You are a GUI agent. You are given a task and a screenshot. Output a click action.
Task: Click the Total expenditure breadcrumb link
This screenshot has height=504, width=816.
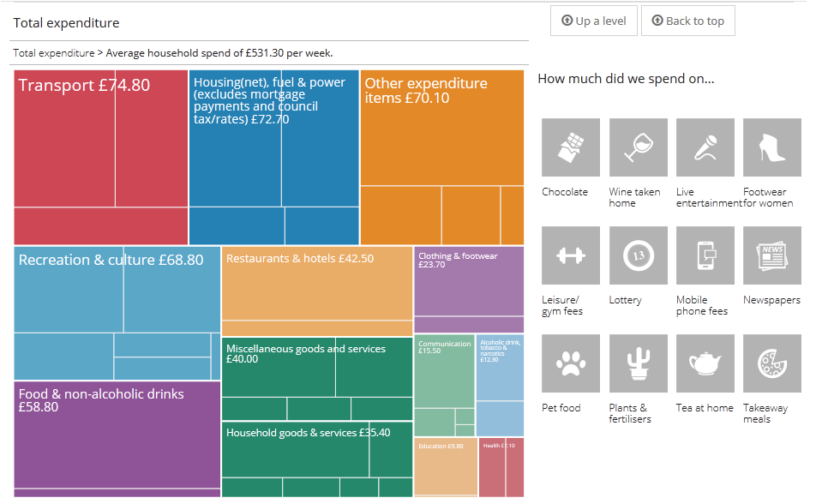pos(54,53)
